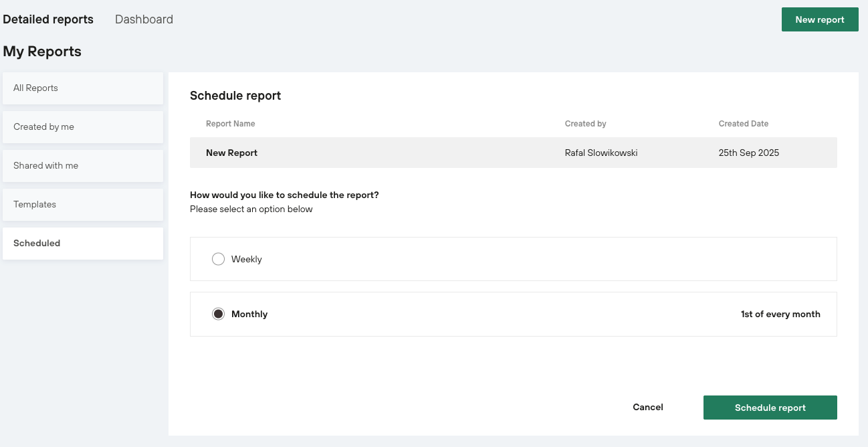Open the Detailed reports tab
This screenshot has width=868, height=447.
pos(48,19)
